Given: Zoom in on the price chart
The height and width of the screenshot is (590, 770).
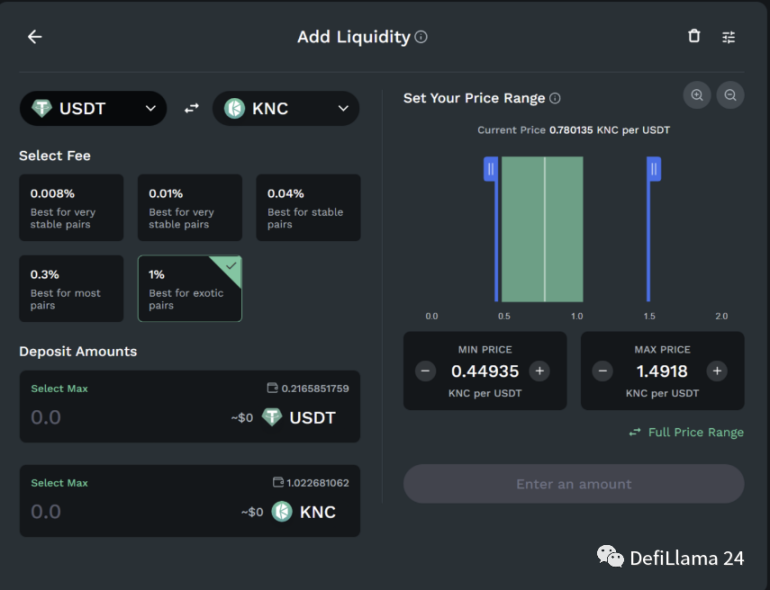Looking at the screenshot, I should point(697,96).
